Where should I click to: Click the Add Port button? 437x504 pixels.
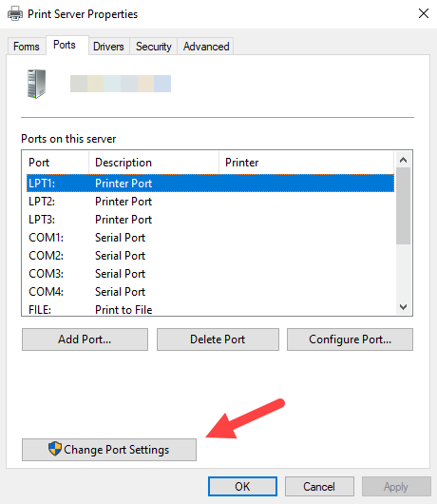[85, 339]
